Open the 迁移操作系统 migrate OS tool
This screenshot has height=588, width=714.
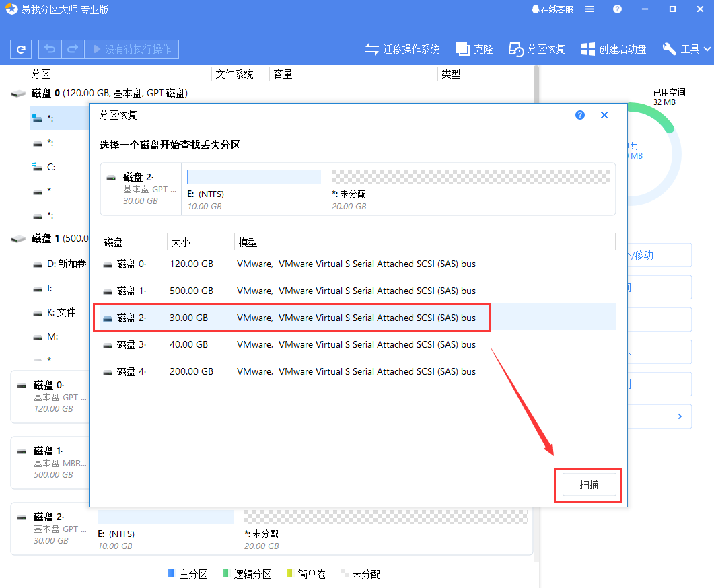(402, 48)
